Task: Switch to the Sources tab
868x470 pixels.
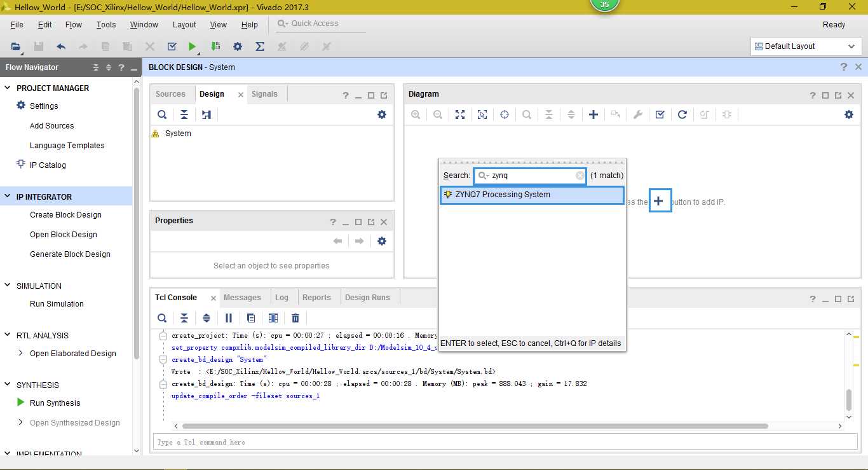Action: click(170, 94)
